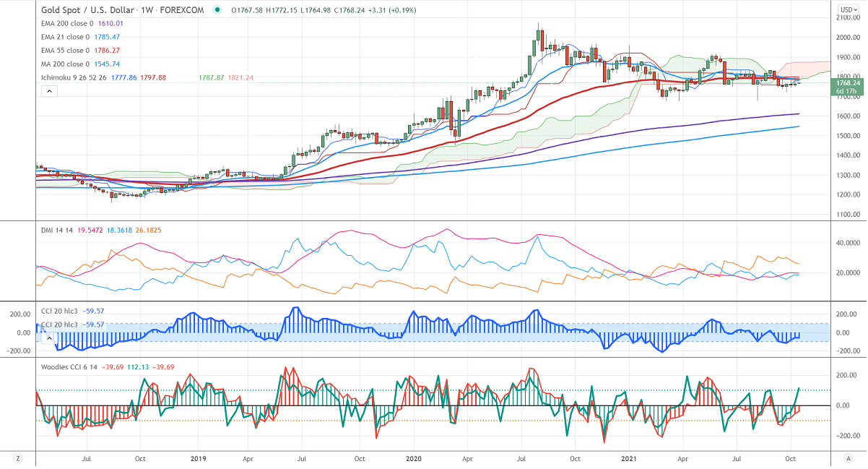Click the 2100.00 price axis label

tap(847, 17)
